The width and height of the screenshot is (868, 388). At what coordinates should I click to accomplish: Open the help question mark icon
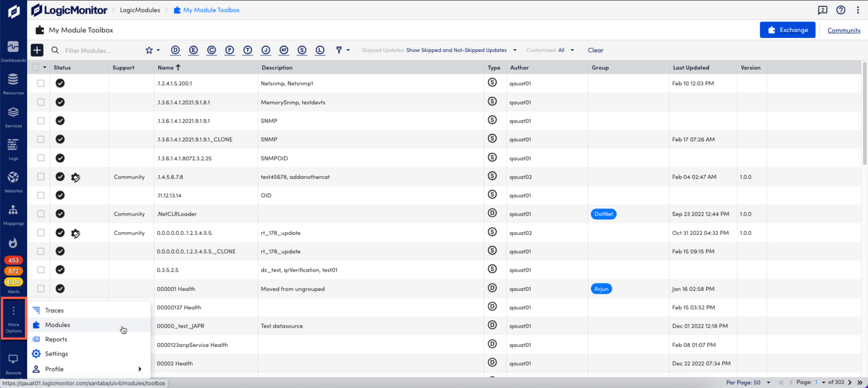tap(841, 10)
